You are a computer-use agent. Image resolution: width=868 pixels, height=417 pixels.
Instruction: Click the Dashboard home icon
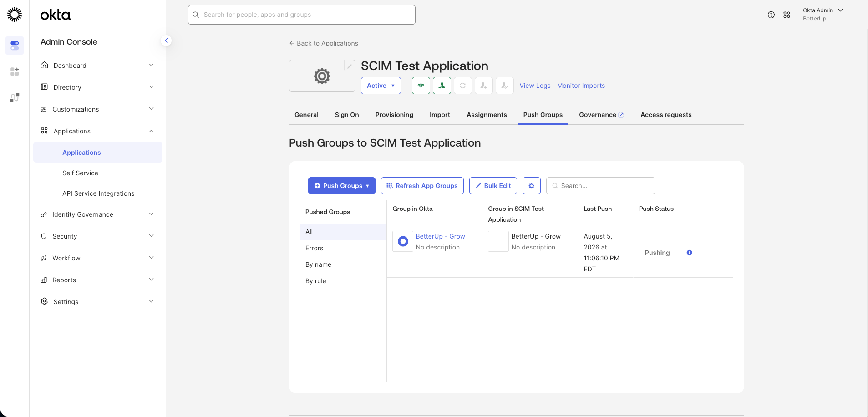coord(44,65)
